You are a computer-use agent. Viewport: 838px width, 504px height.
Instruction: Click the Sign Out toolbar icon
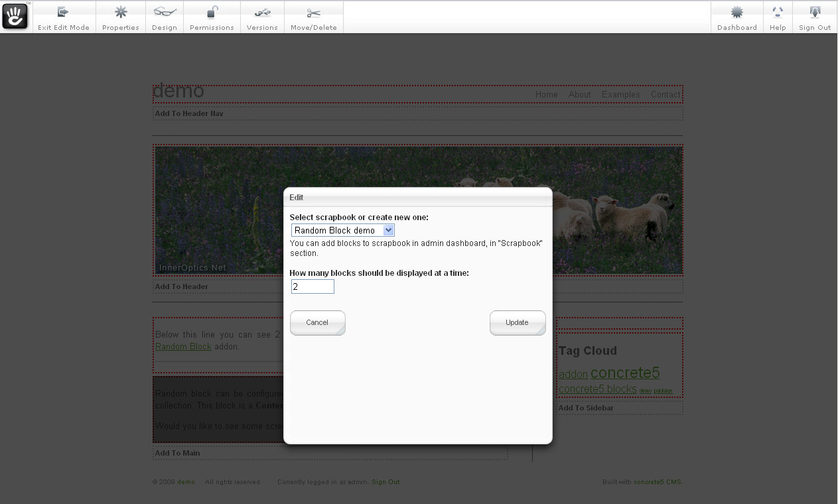click(x=815, y=12)
